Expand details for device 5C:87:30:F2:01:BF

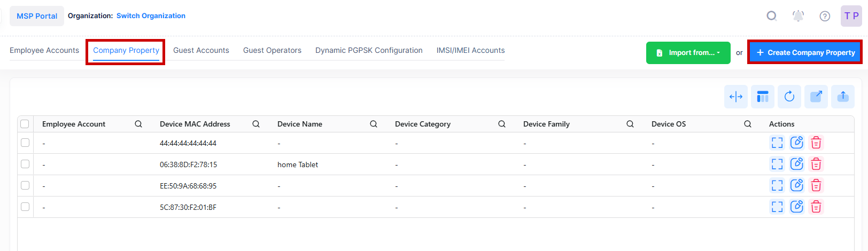pos(777,207)
